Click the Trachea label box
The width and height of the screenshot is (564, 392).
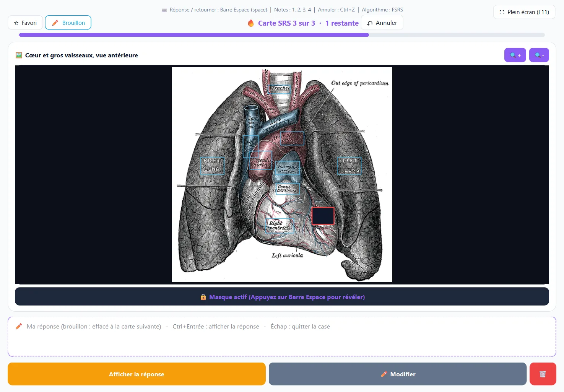(280, 89)
